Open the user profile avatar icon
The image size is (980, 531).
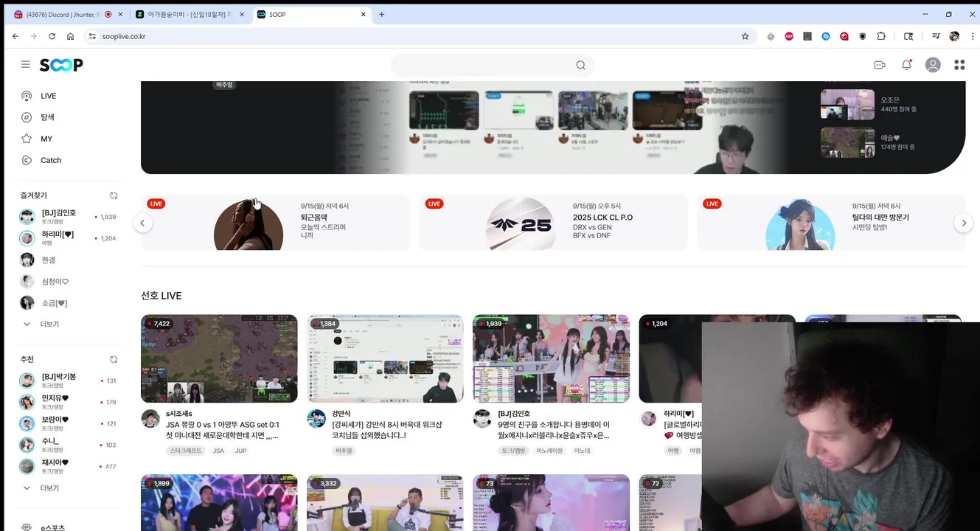(x=933, y=65)
